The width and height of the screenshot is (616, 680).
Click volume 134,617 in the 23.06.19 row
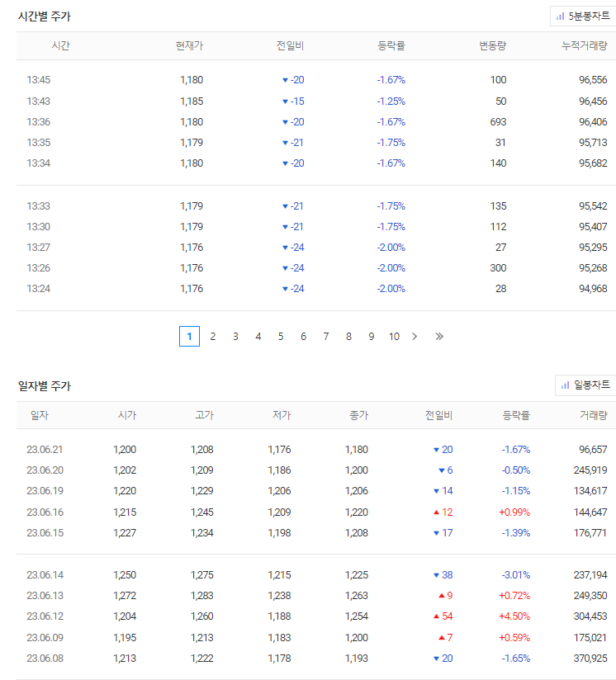(590, 491)
